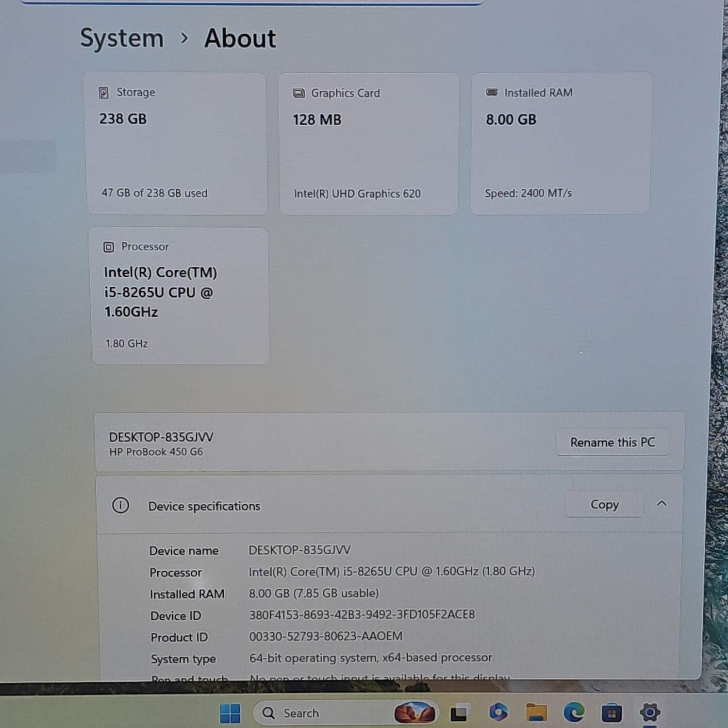
Task: Open the Processor i5-8265U card
Action: click(x=180, y=296)
